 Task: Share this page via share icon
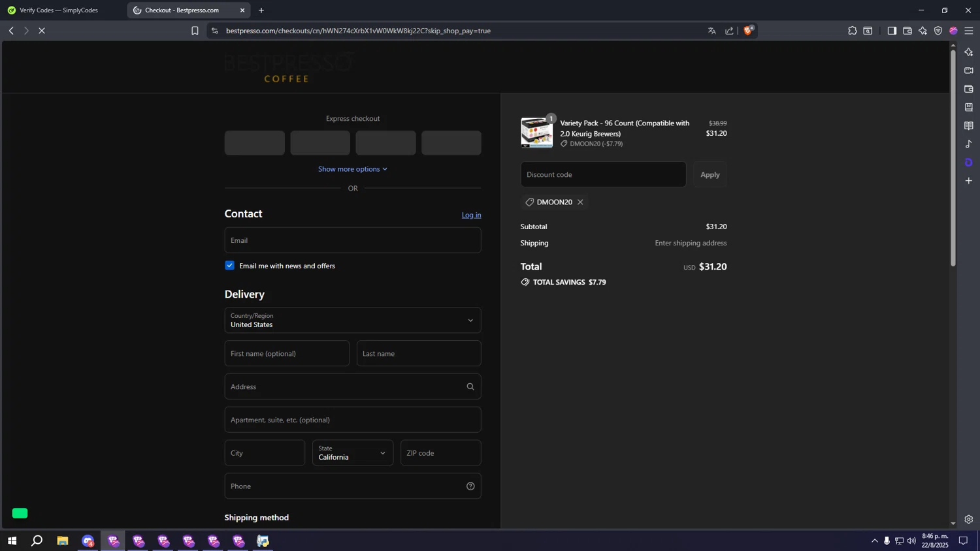pos(729,31)
